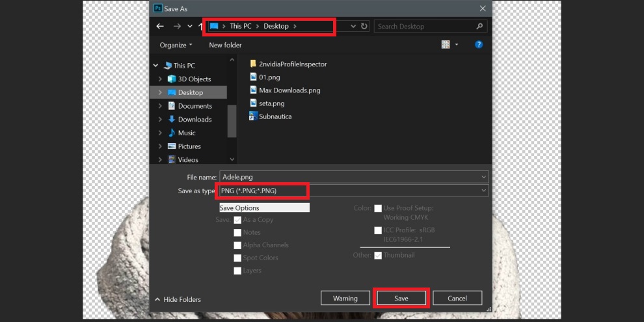The image size is (644, 322).
Task: Enable Use Proof Setup checkbox
Action: (378, 209)
